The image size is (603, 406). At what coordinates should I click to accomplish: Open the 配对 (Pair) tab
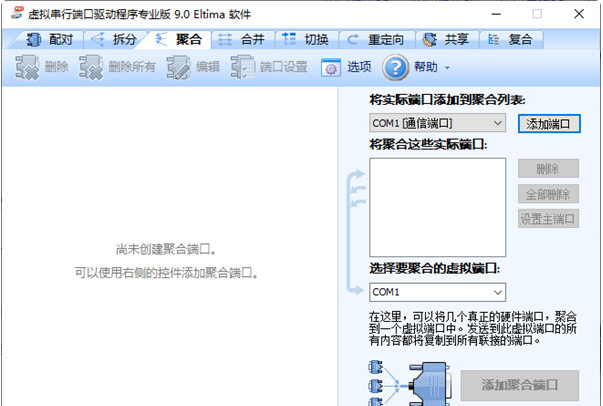coord(48,40)
